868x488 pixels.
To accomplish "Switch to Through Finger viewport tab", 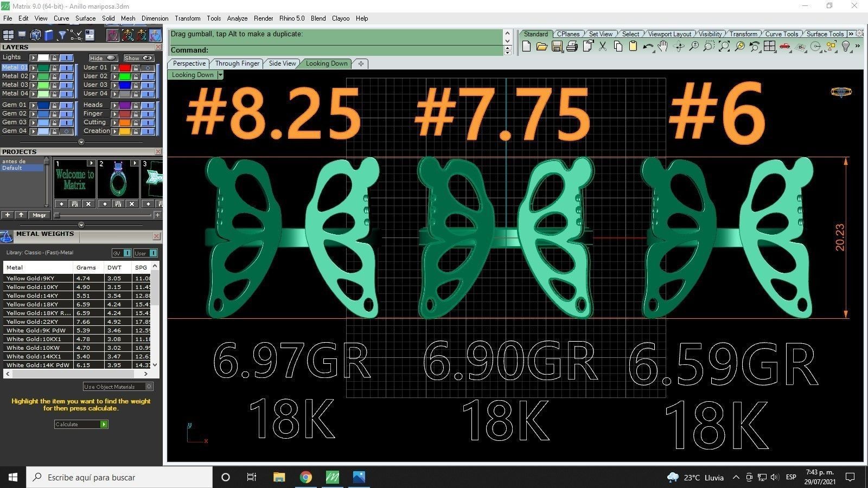I will (x=237, y=63).
